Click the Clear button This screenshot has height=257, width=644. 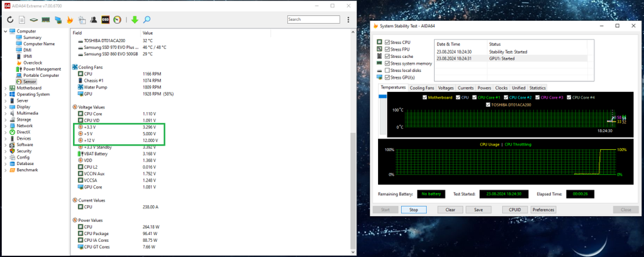pos(450,210)
